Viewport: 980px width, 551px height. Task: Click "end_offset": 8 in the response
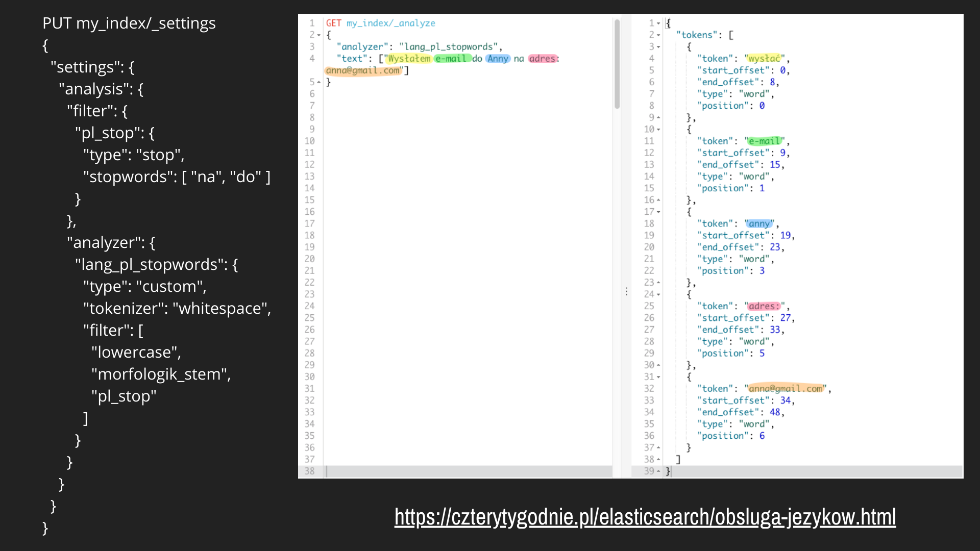pos(738,82)
